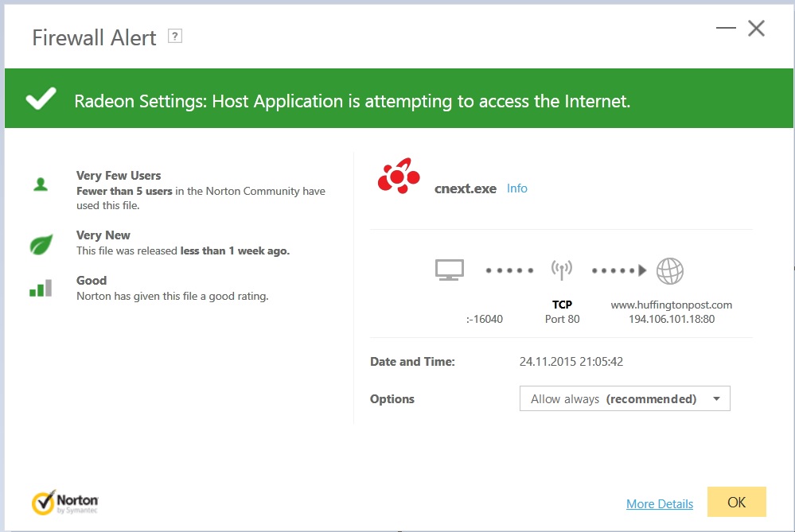Viewport: 795px width, 532px height.
Task: Open the More Details link
Action: point(660,504)
